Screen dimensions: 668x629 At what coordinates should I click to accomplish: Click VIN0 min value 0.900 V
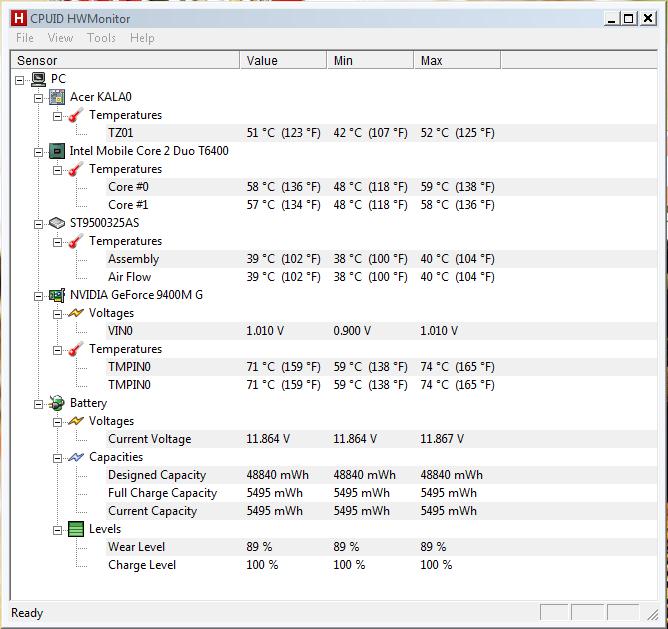tap(352, 331)
